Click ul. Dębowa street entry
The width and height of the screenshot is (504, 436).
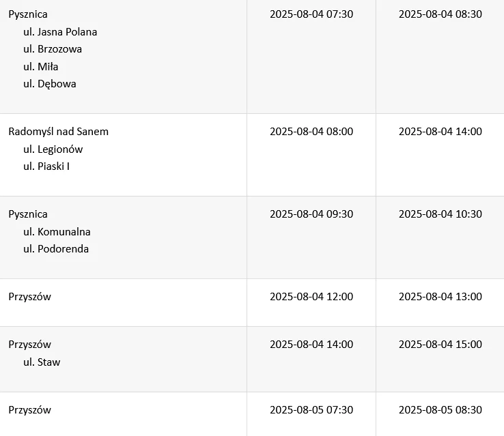click(49, 84)
